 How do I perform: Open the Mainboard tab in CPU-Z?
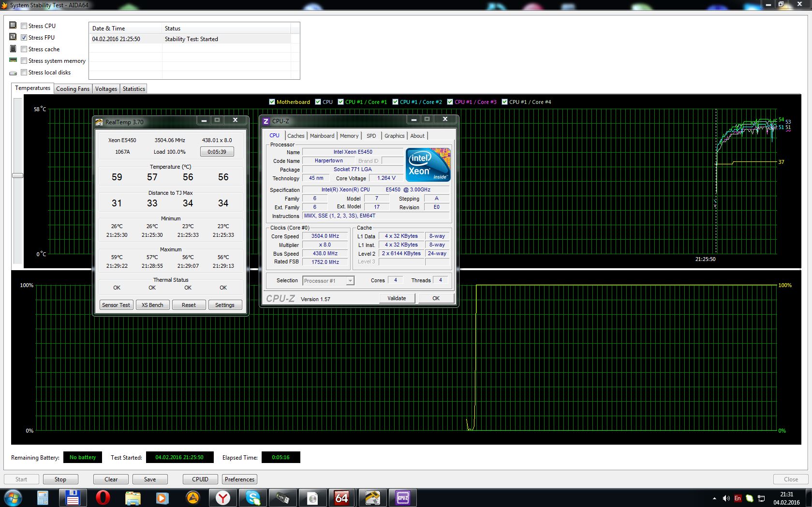pos(322,136)
